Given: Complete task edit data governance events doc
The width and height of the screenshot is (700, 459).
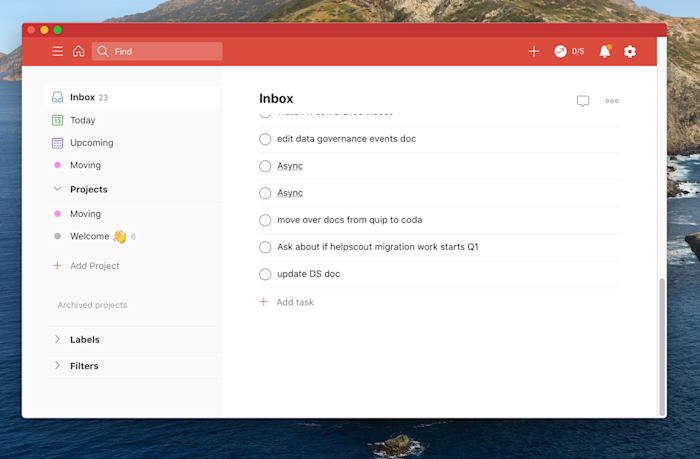Looking at the screenshot, I should click(265, 139).
